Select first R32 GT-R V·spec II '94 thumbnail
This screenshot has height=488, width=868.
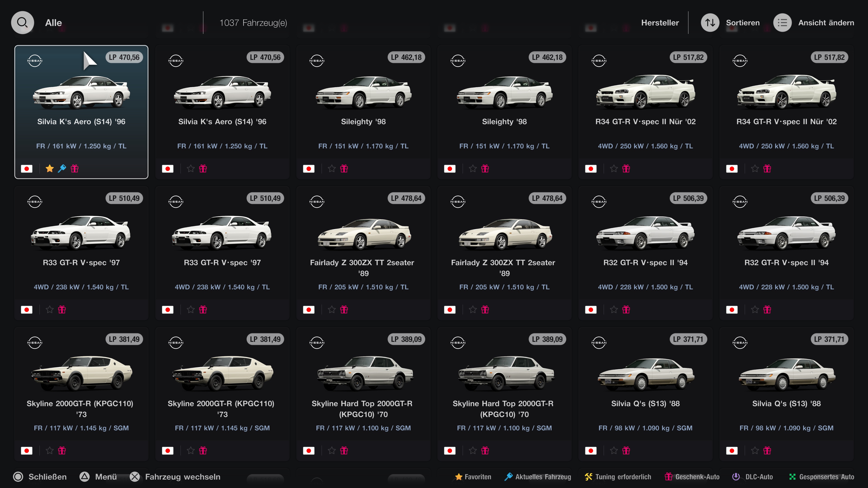pyautogui.click(x=645, y=233)
